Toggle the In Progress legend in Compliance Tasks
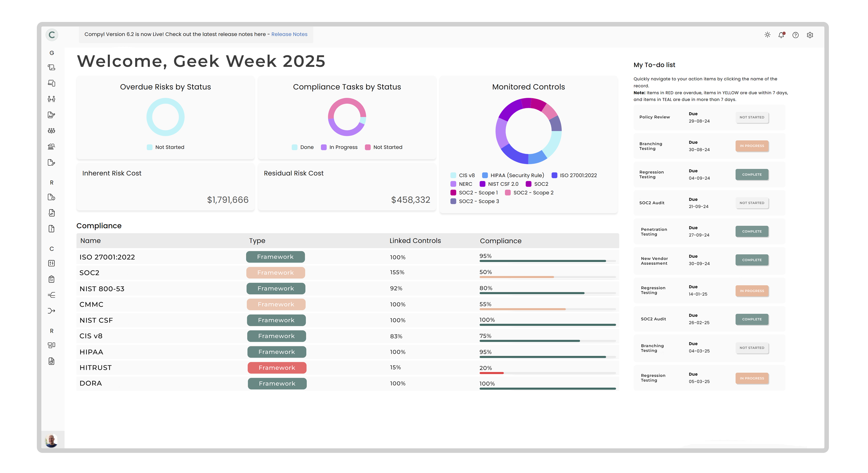Viewport: 868px width, 473px height. [339, 147]
